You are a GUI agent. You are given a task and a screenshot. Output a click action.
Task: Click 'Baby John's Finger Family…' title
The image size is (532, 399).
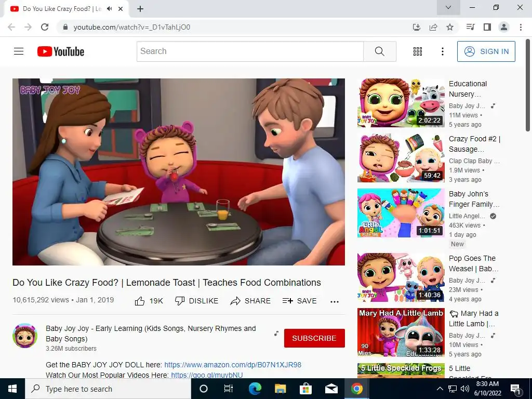tap(474, 199)
